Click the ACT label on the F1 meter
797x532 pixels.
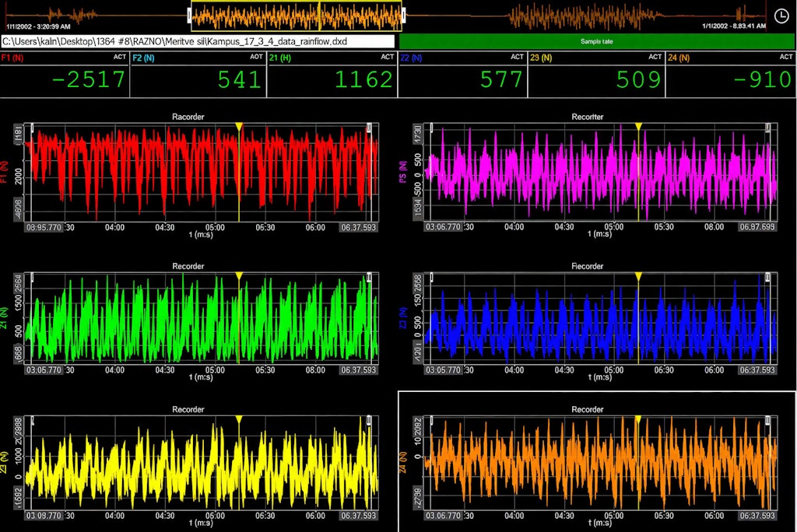click(x=120, y=57)
